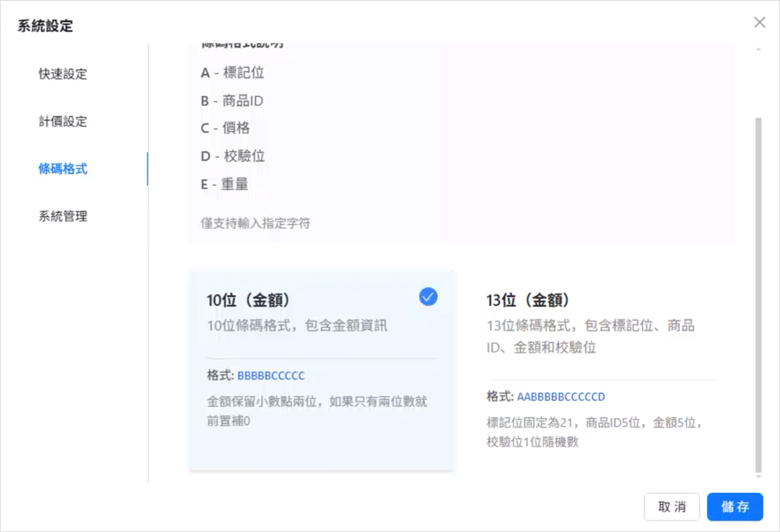Click the BBBBBCCCCC format text

pos(271,376)
